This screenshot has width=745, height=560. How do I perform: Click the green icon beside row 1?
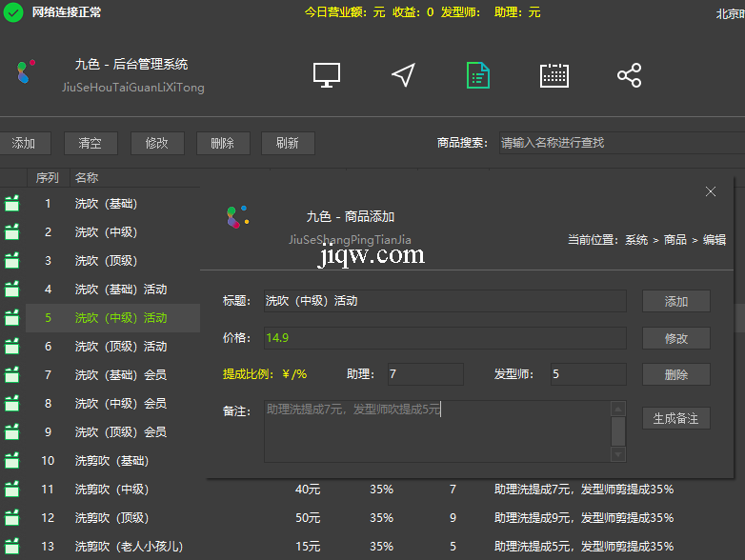12,203
